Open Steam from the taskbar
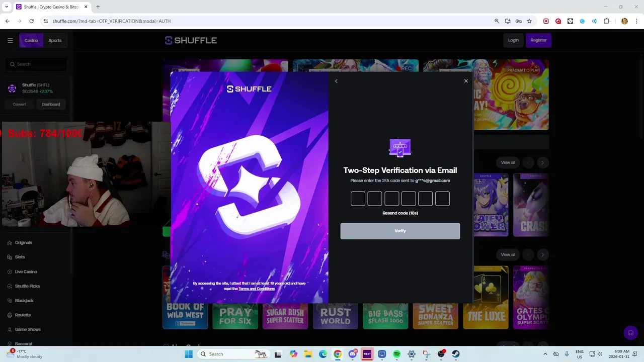 coord(455,354)
